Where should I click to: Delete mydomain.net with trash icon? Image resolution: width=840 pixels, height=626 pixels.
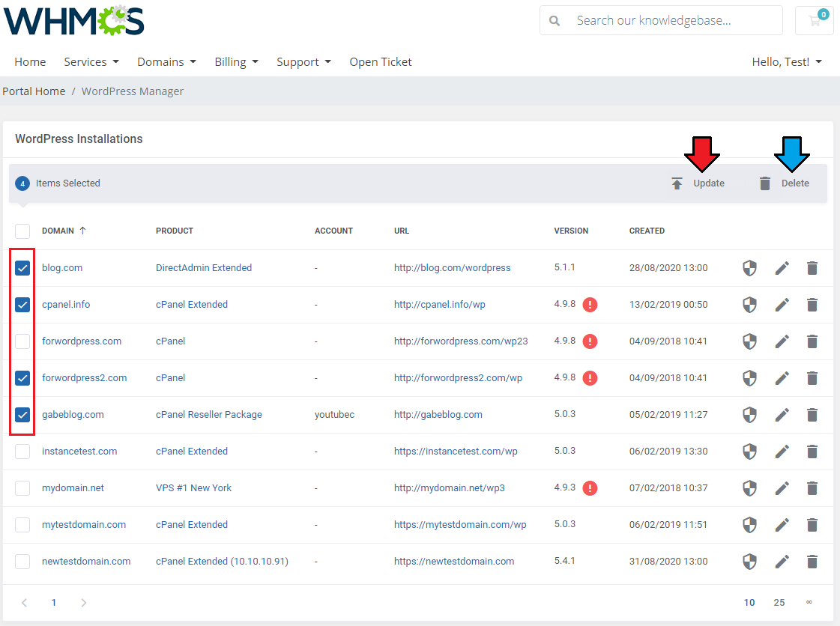[812, 487]
